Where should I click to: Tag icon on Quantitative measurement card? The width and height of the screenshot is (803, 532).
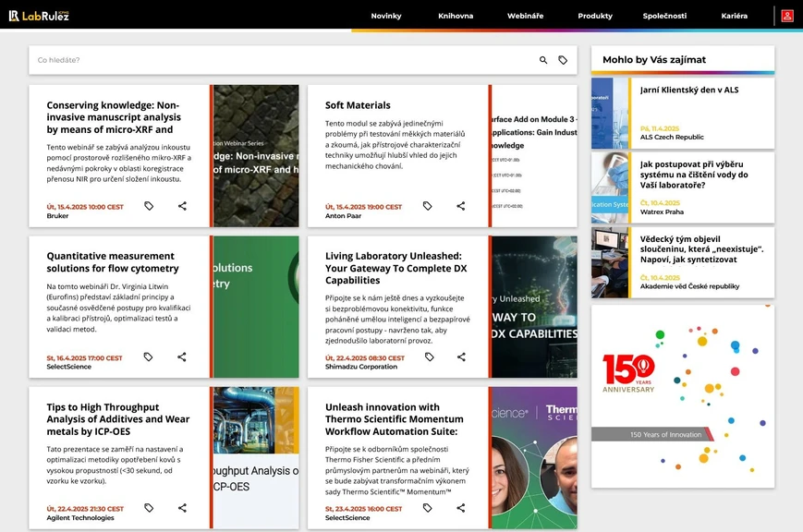click(149, 357)
